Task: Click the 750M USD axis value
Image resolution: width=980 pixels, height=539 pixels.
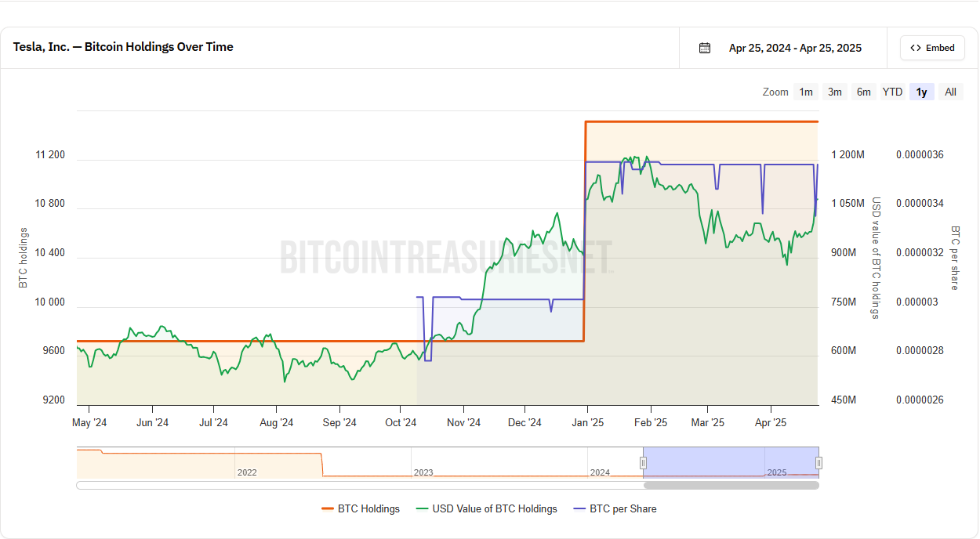Action: 844,302
